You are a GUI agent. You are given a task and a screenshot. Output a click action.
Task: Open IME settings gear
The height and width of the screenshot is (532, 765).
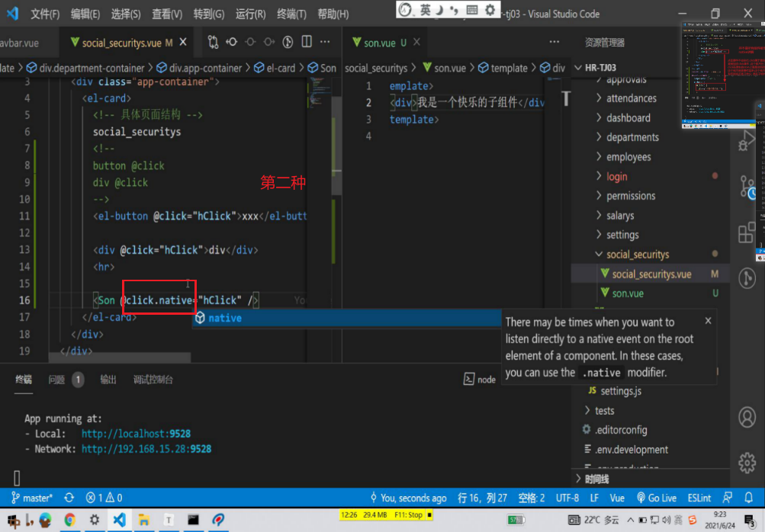(490, 9)
